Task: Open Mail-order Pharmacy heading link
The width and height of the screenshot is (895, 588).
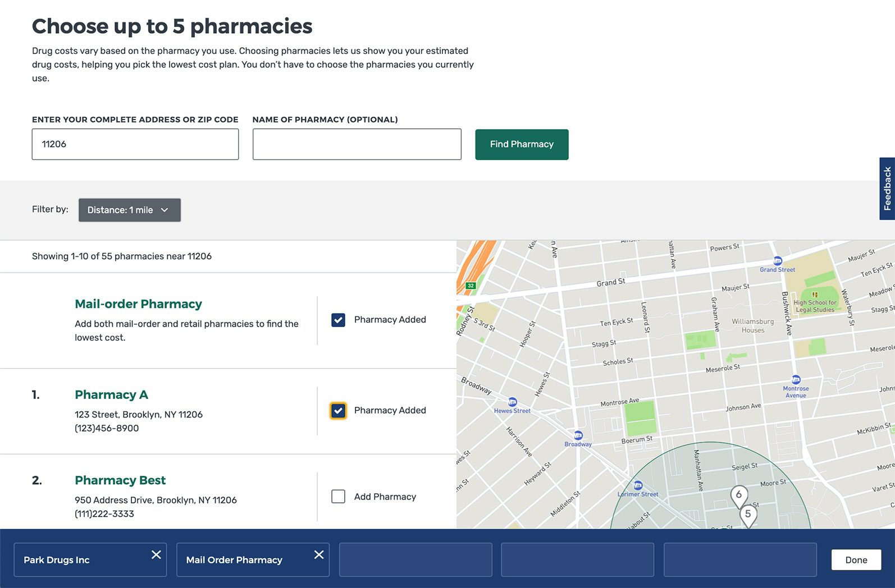Action: [138, 304]
